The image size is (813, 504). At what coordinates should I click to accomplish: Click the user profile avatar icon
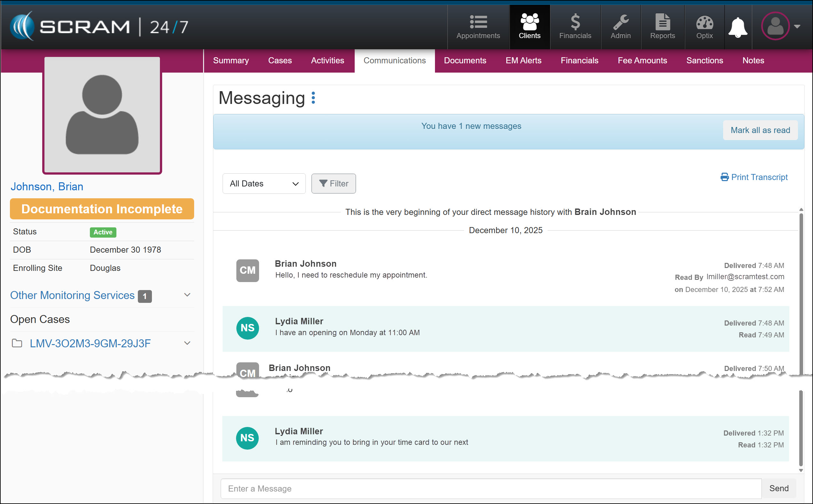[775, 26]
